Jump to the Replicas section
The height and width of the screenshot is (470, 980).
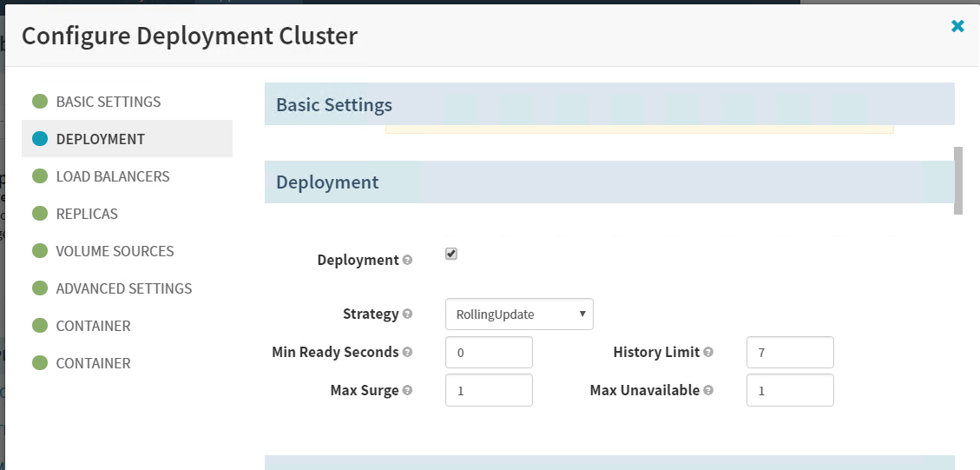[x=87, y=214]
